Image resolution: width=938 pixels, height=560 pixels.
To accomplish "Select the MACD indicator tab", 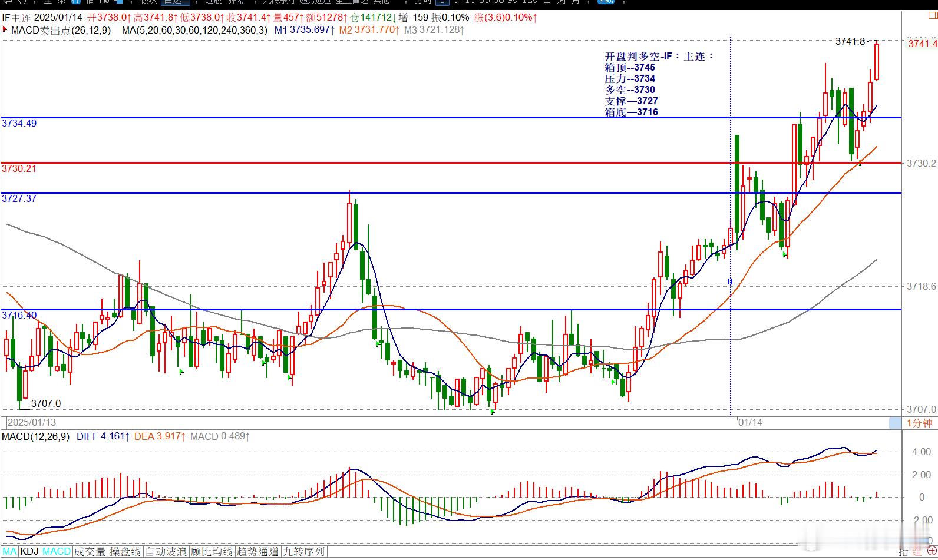I will click(57, 552).
